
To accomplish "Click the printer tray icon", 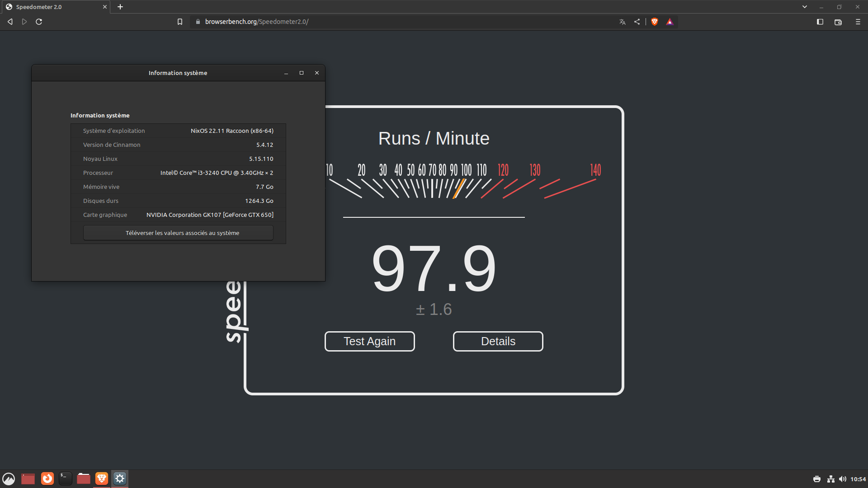I will (817, 479).
